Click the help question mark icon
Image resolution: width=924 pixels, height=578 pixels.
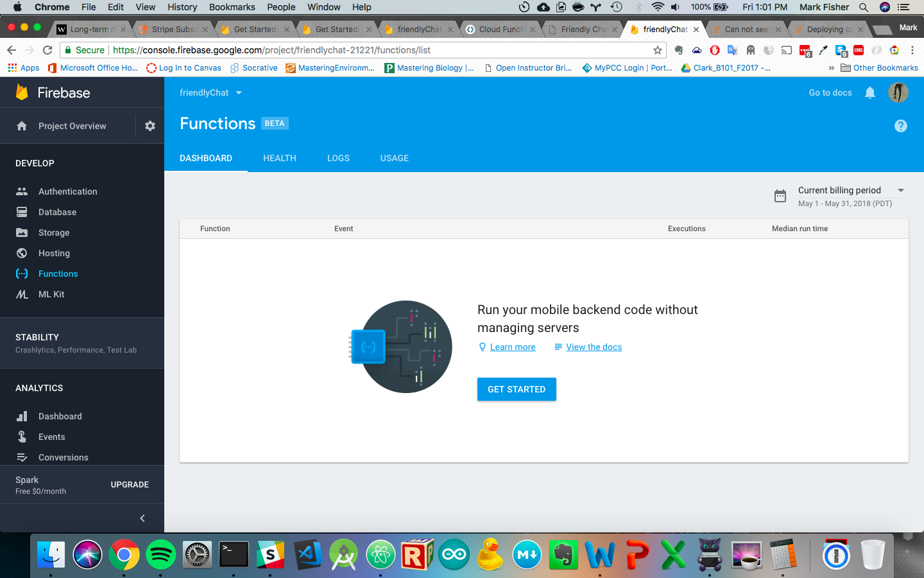click(x=901, y=126)
